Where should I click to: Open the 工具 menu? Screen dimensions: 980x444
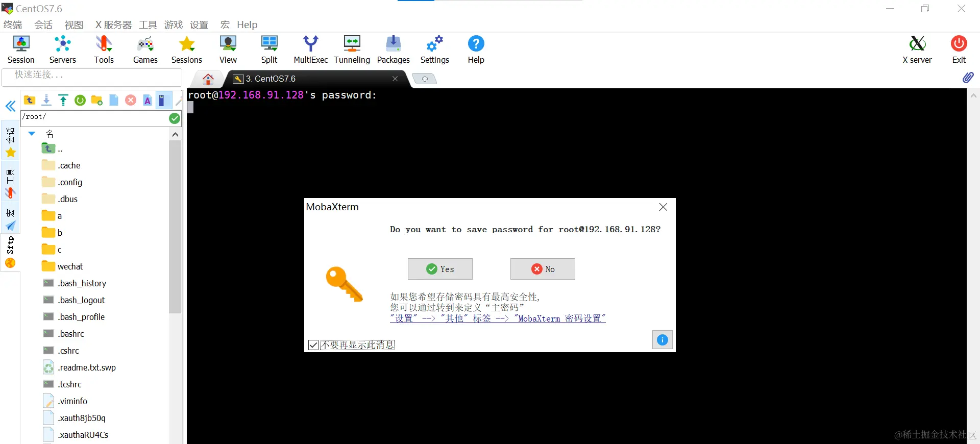148,24
